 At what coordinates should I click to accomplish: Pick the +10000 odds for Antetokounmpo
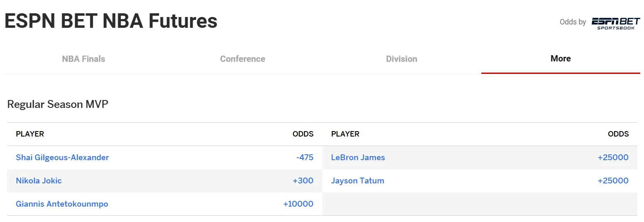(x=298, y=204)
